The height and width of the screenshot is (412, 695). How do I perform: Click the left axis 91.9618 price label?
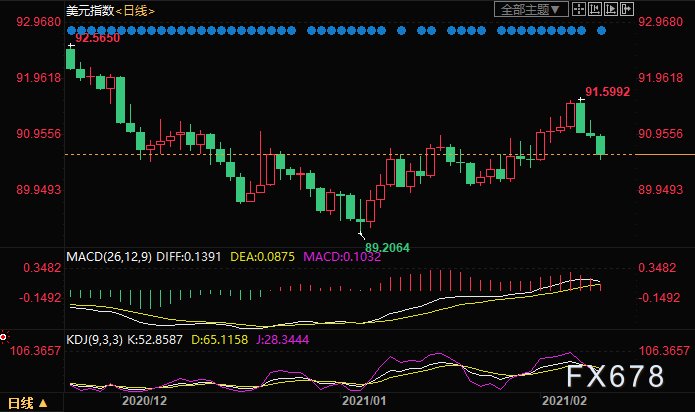coord(39,78)
